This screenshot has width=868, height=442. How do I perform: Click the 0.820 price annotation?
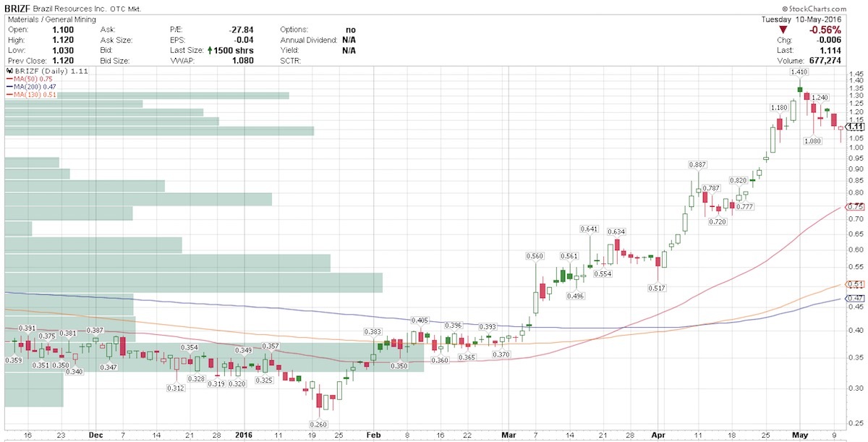(738, 179)
